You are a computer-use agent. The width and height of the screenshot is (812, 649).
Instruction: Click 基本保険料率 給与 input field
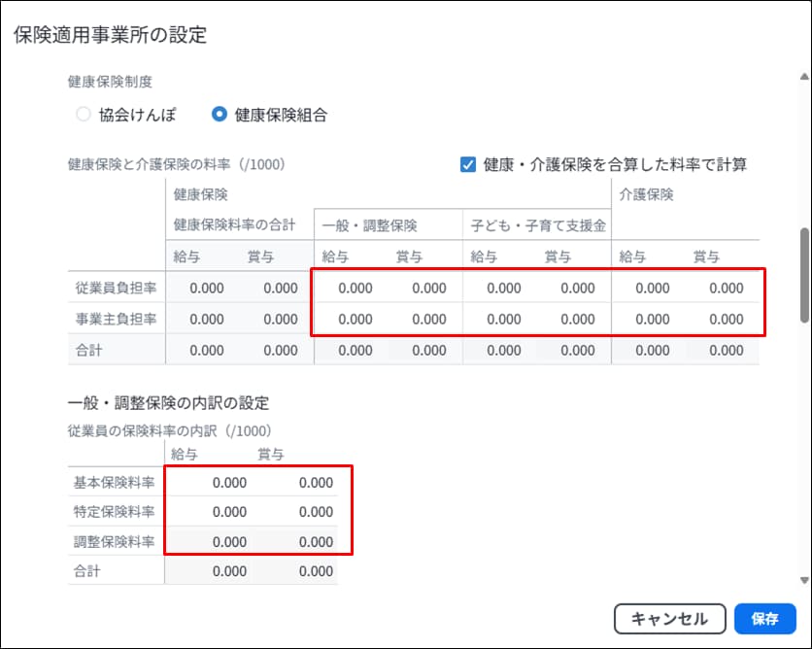(x=214, y=482)
